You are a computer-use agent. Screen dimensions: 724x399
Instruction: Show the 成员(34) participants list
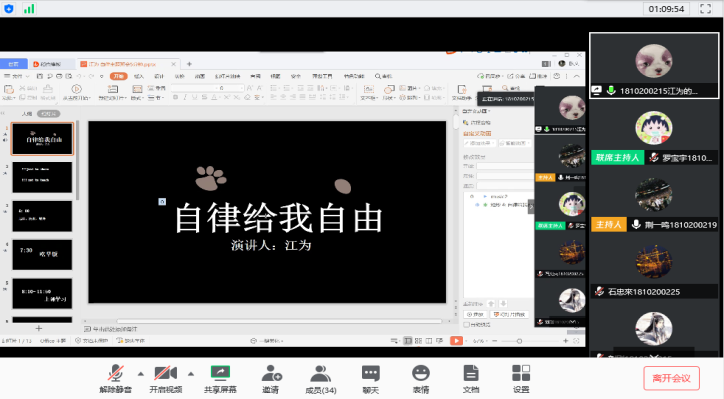[321, 379]
